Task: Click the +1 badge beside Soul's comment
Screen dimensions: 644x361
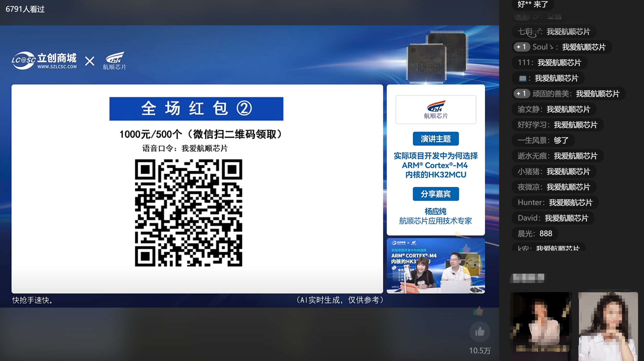Action: click(521, 47)
